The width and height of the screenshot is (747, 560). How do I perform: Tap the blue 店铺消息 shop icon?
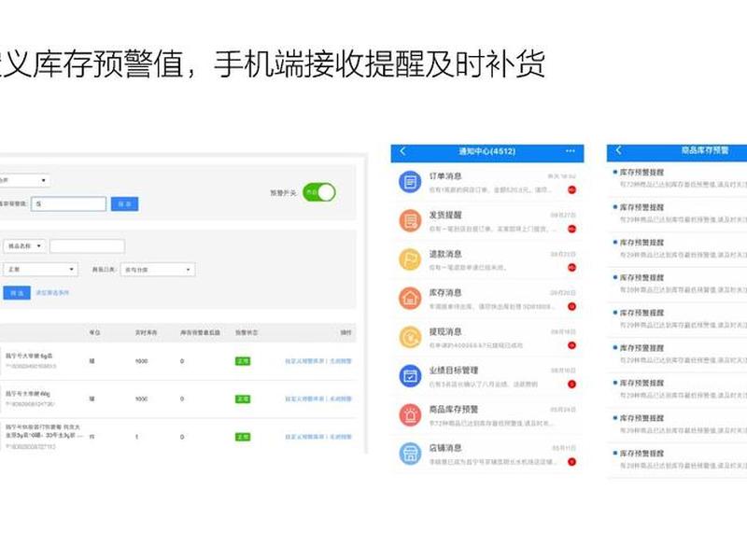(x=410, y=454)
